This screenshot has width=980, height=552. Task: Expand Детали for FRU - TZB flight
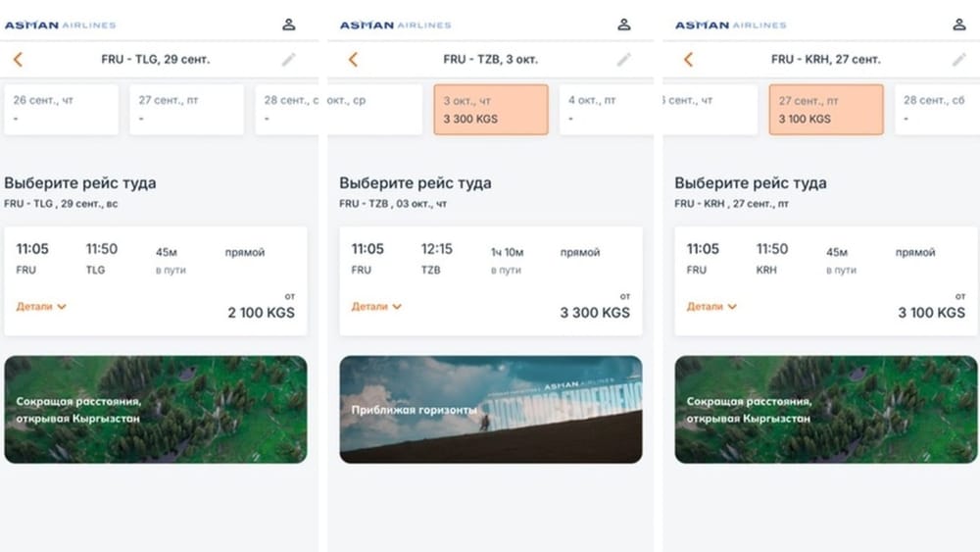tap(376, 306)
